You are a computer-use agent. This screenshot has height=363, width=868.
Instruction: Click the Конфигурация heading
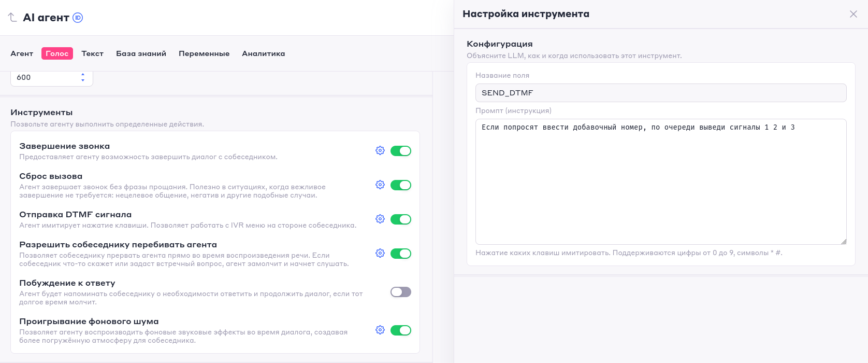(500, 44)
